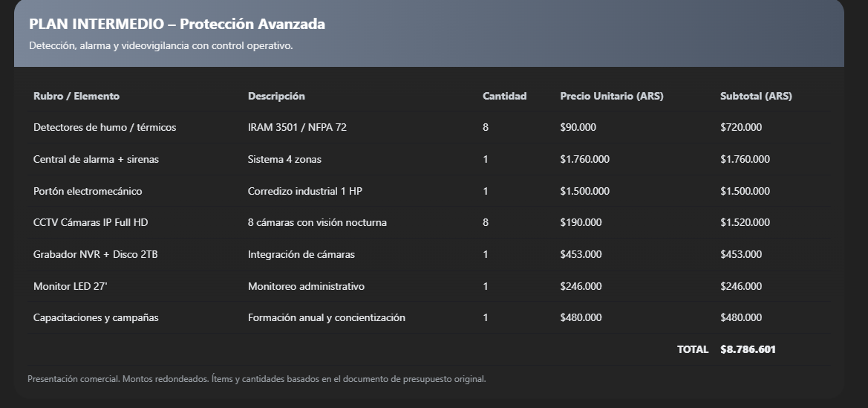The height and width of the screenshot is (408, 868).
Task: Click the 'IRAM 3501 / NFPA 72' description
Action: pos(297,127)
